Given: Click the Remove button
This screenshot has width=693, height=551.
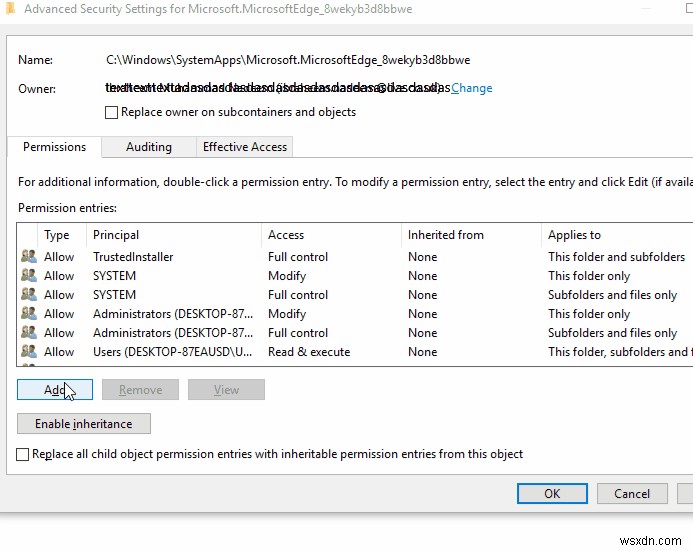Looking at the screenshot, I should 141,390.
